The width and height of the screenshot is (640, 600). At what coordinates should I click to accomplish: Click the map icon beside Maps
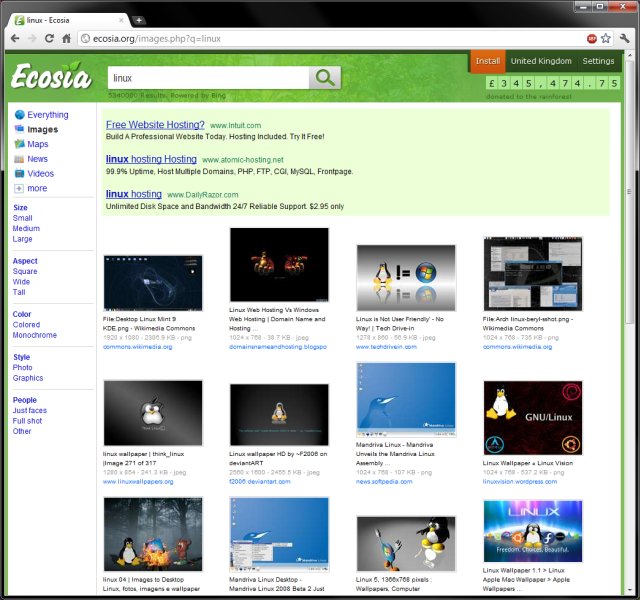19,144
